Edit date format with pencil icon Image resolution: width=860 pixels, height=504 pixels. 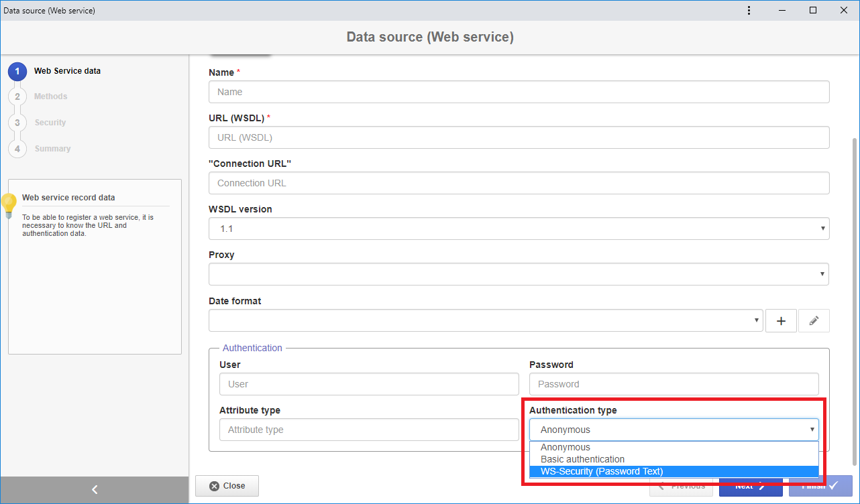coord(814,321)
